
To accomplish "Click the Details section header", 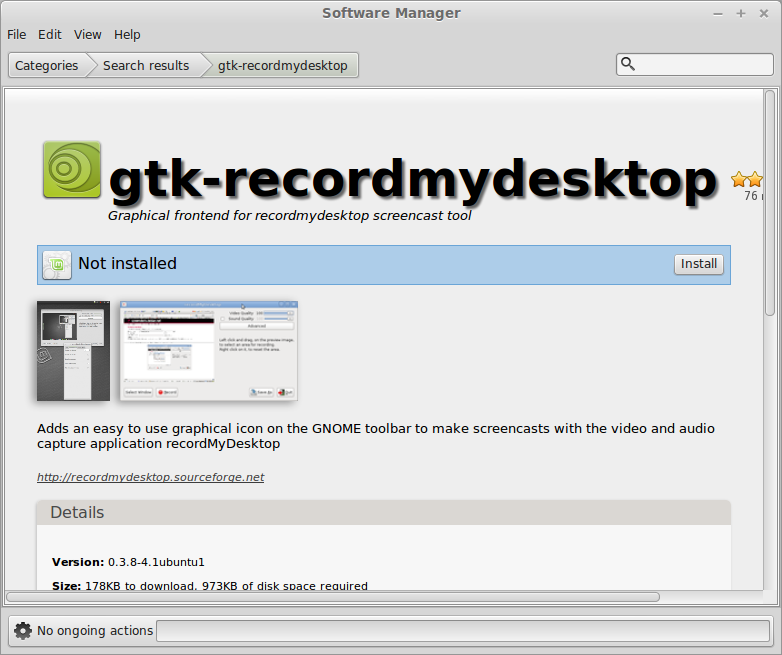I will pos(384,512).
